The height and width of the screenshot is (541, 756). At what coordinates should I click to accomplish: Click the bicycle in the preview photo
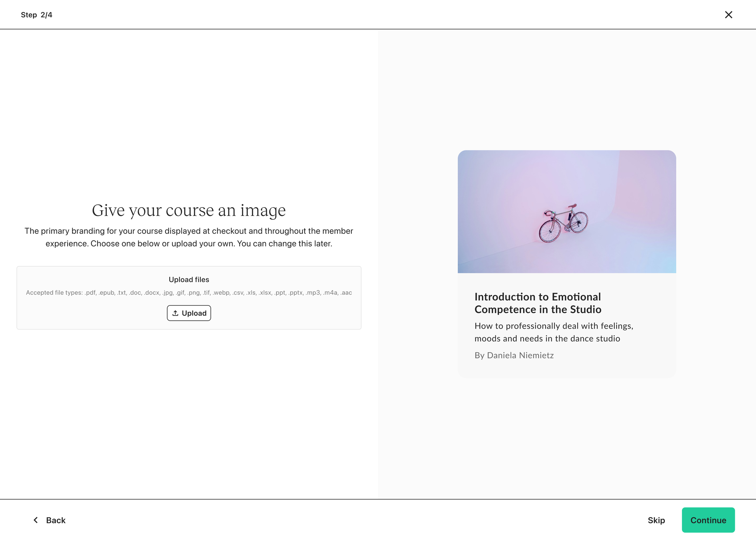563,223
